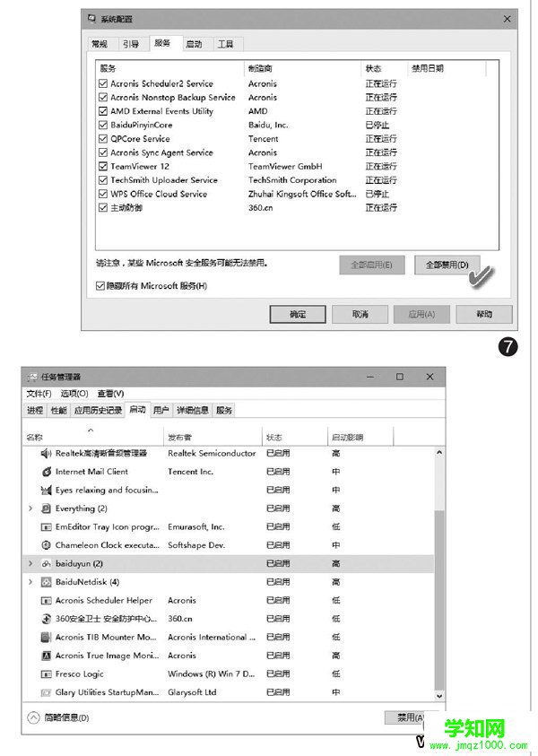Click Acronis True Image Monitor icon
Image resolution: width=538 pixels, height=756 pixels.
[47, 656]
